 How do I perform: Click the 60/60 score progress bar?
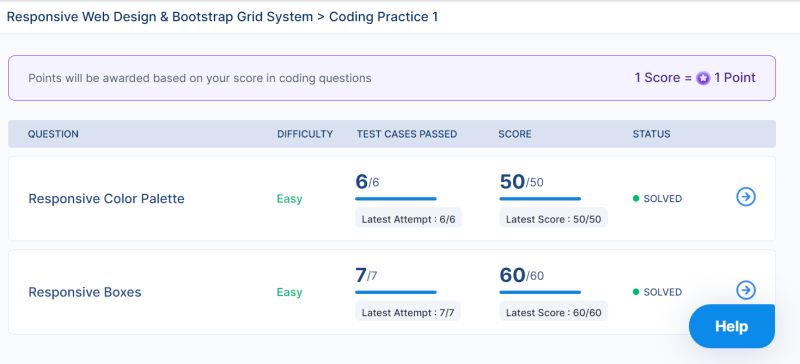coord(540,292)
